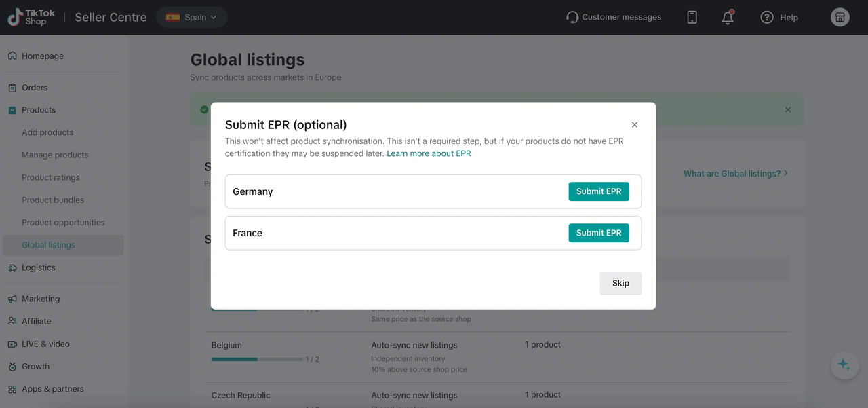Screen dimensions: 868x408
Task: Dismiss the green success banner
Action: coord(788,109)
